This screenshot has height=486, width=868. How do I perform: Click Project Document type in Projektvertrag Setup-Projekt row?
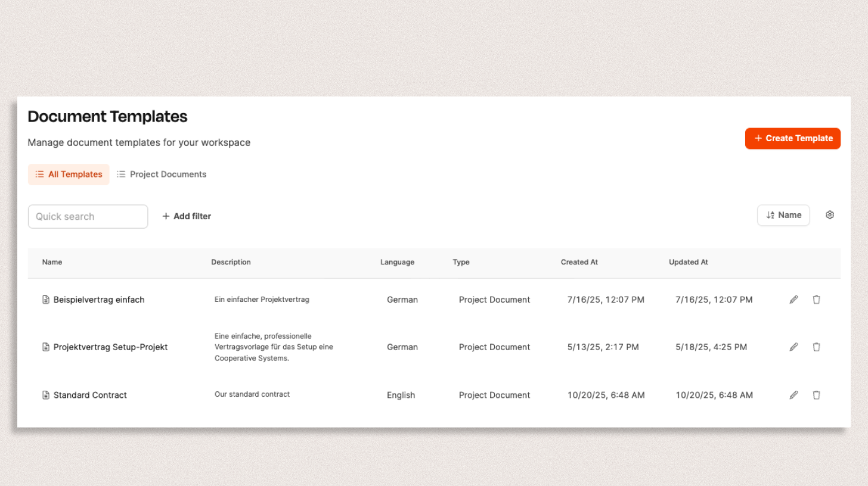pyautogui.click(x=494, y=347)
